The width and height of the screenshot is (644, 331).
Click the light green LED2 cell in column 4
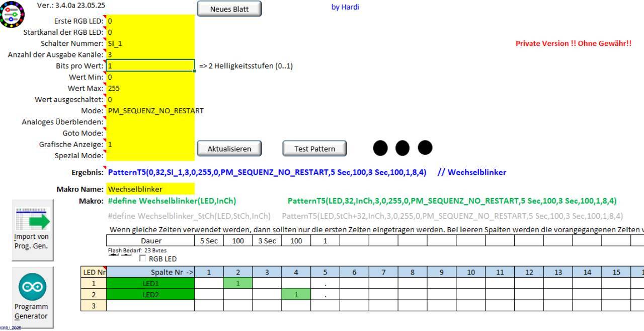coord(296,295)
